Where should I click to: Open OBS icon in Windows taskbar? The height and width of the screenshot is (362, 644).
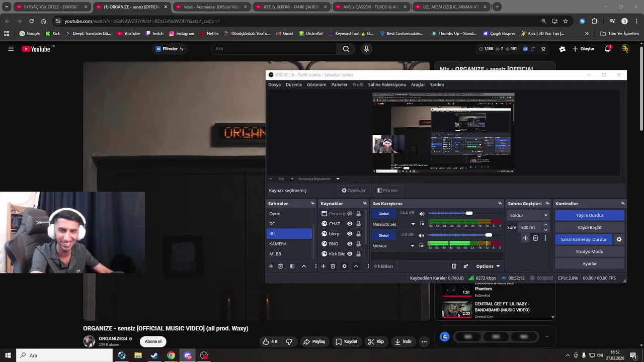pos(204,355)
